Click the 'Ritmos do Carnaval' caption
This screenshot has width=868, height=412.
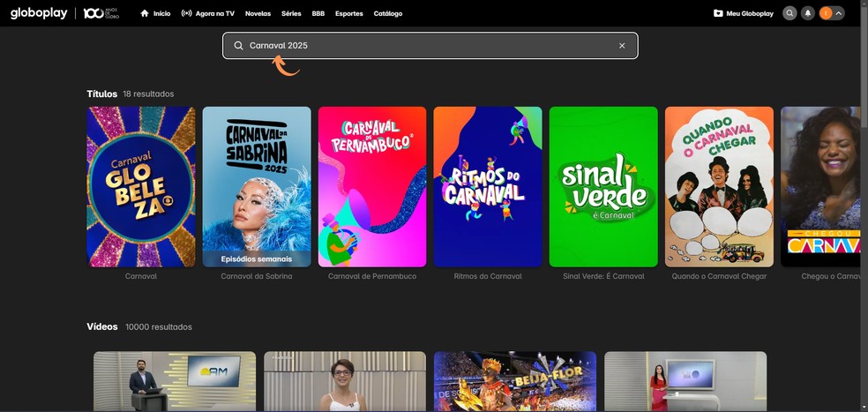point(488,276)
